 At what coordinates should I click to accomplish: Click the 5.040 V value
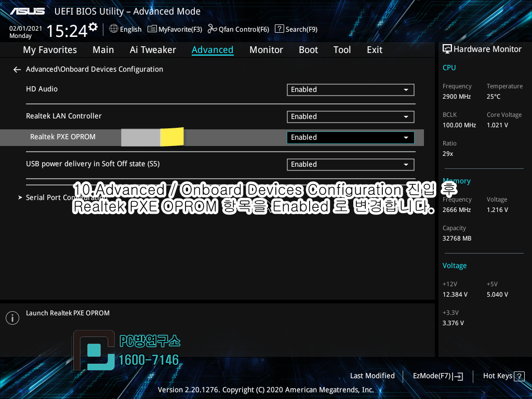497,295
